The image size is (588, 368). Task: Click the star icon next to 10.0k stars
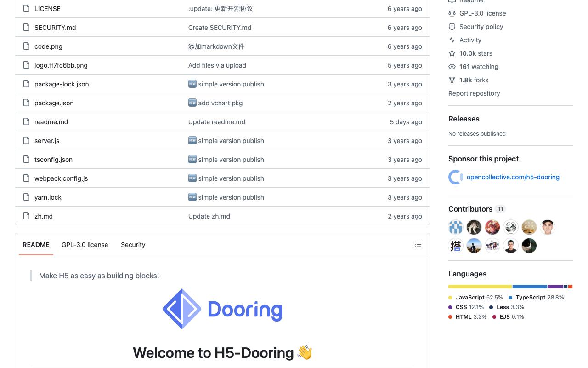pyautogui.click(x=452, y=53)
